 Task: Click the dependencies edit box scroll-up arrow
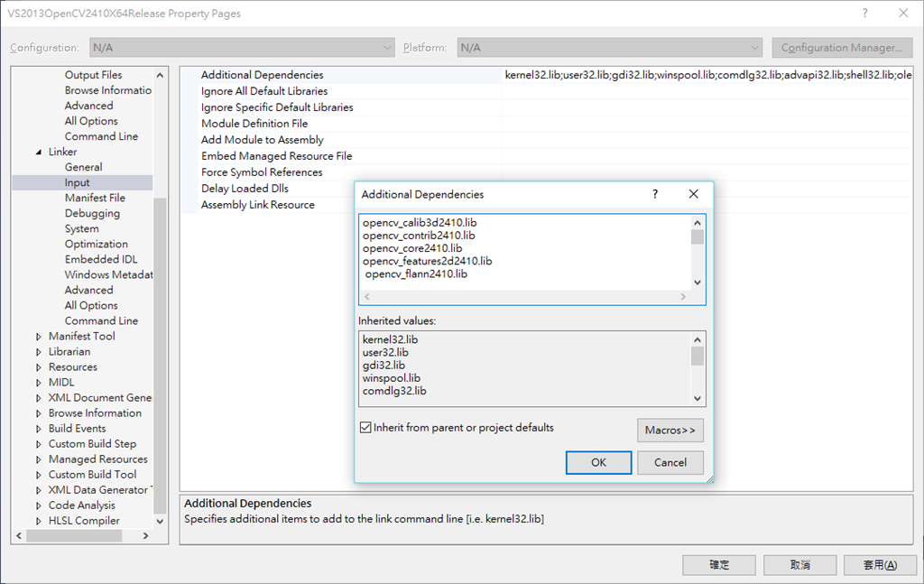[x=698, y=222]
